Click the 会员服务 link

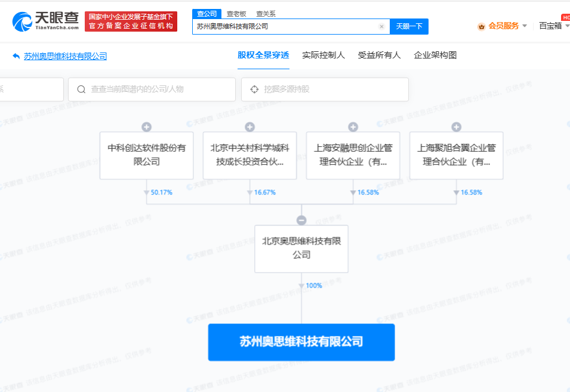[x=504, y=26]
